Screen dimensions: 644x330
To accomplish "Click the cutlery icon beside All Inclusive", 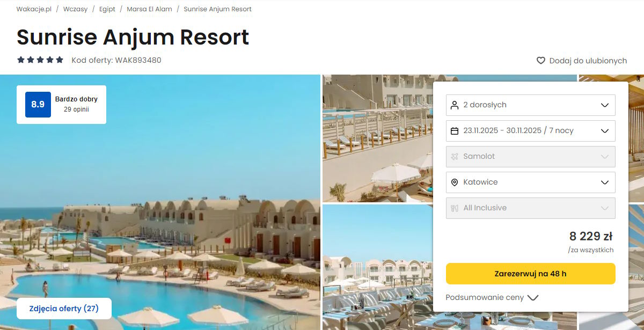I will coord(455,208).
